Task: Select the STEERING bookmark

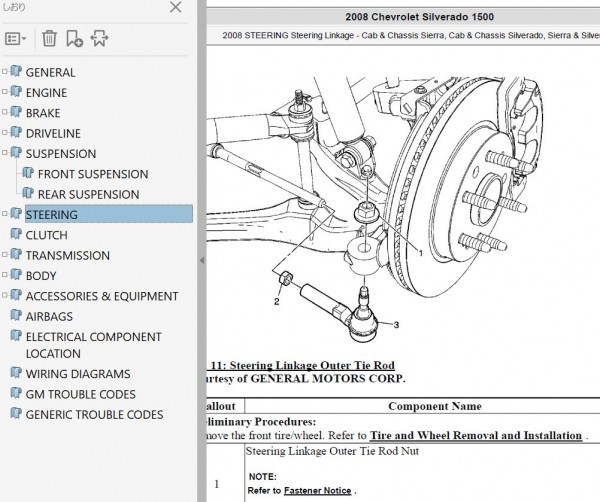Action: [109, 214]
